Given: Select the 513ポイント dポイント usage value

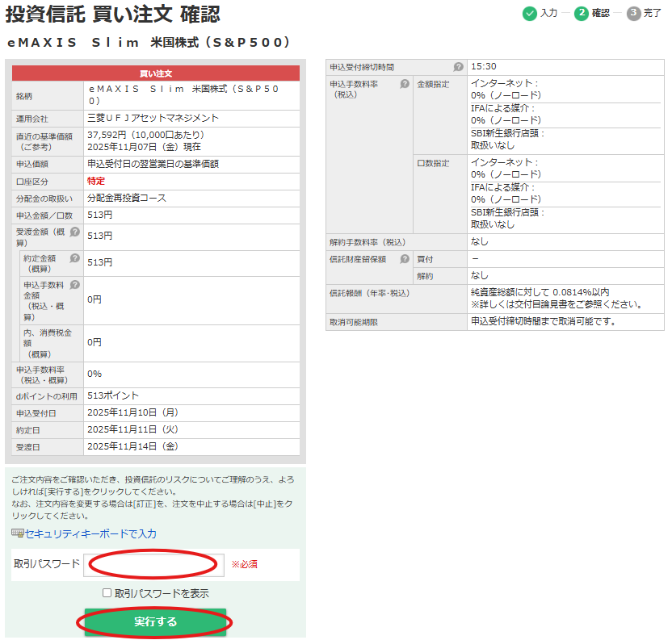Looking at the screenshot, I should tap(113, 395).
